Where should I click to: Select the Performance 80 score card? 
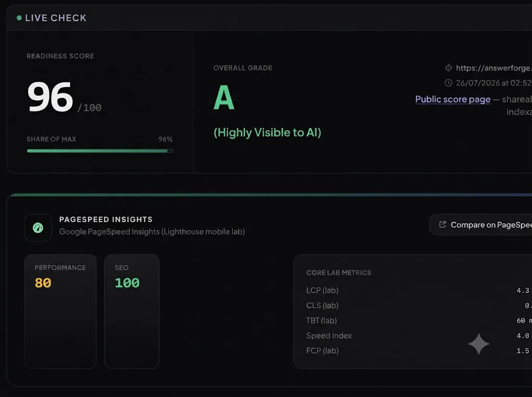click(x=60, y=311)
